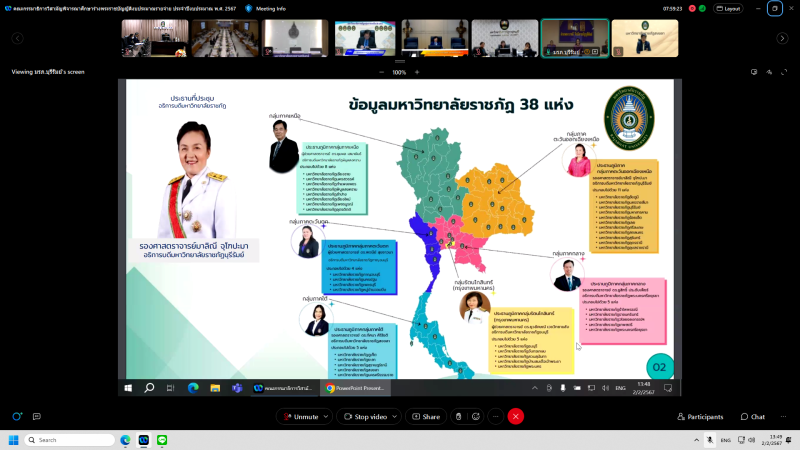Click the Unmute microphone button
Image resolution: width=800 pixels, height=450 pixels.
pyautogui.click(x=300, y=416)
